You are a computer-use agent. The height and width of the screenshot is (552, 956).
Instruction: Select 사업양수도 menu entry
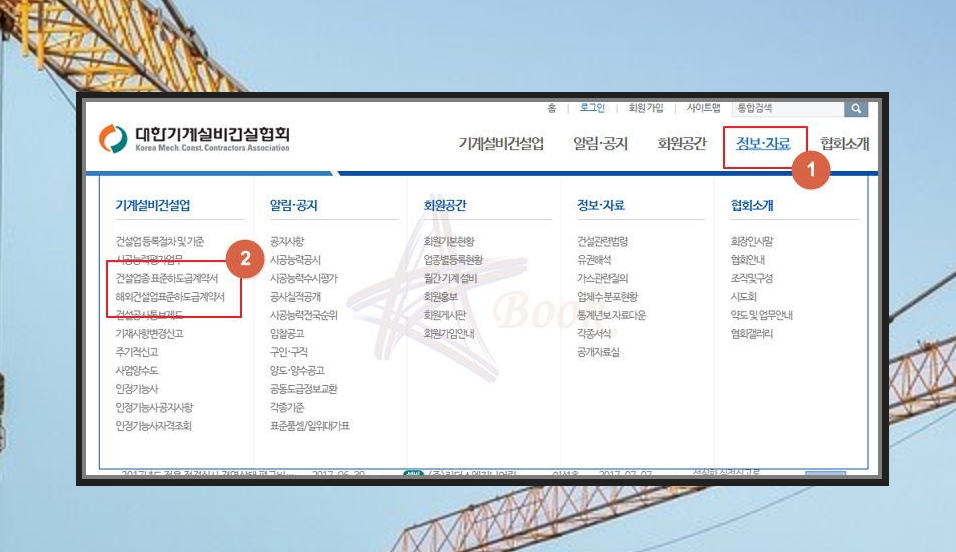137,370
